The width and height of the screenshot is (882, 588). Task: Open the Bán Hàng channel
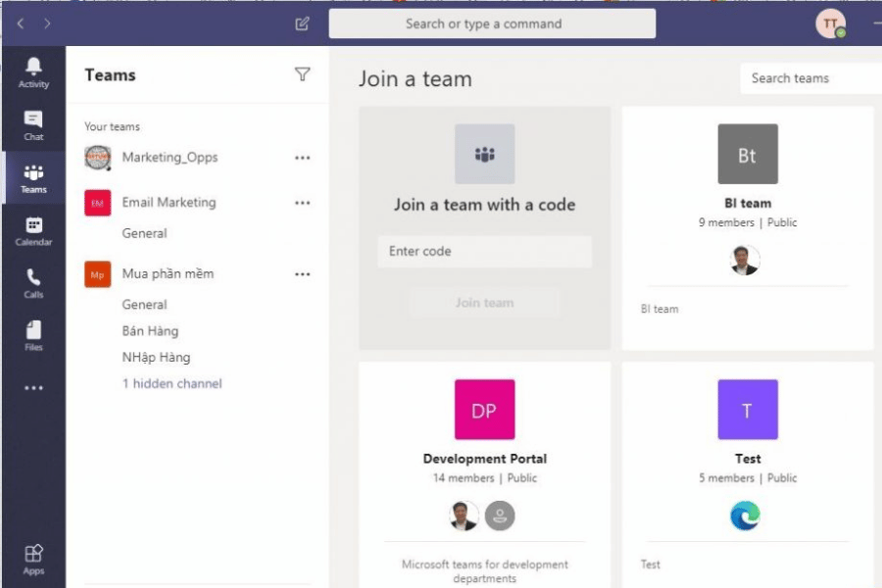point(150,331)
